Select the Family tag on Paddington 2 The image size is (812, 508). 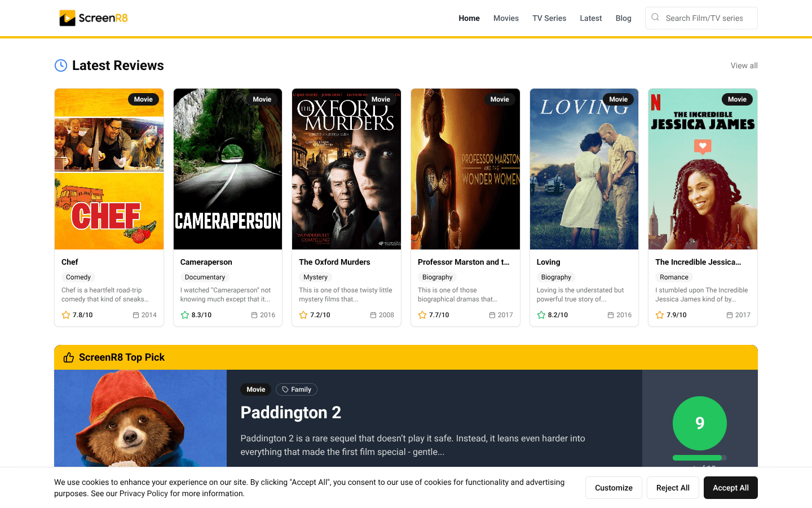tap(297, 389)
